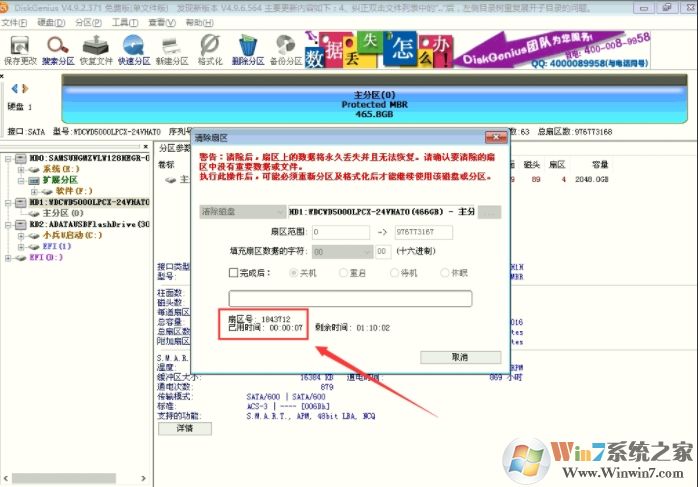The height and width of the screenshot is (487, 700).
Task: Select EFI (D:) in the disk tree
Action: tap(46, 258)
